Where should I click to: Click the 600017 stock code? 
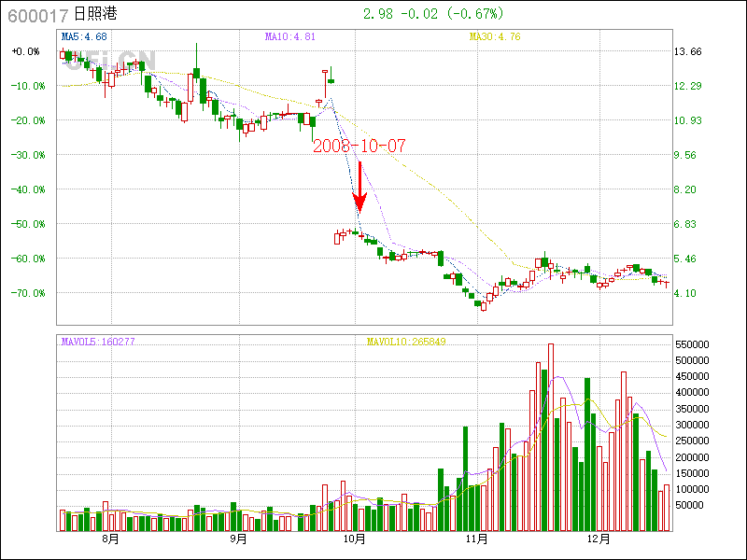point(38,16)
